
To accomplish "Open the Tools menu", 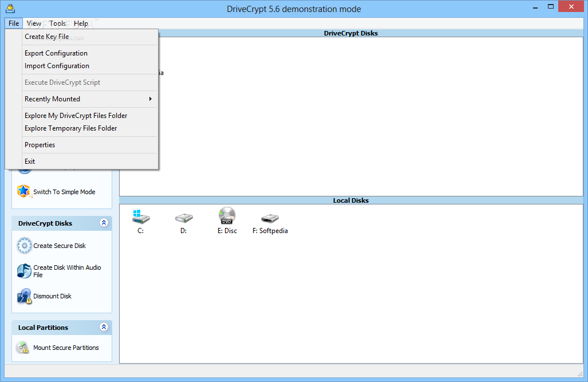I will click(x=57, y=23).
